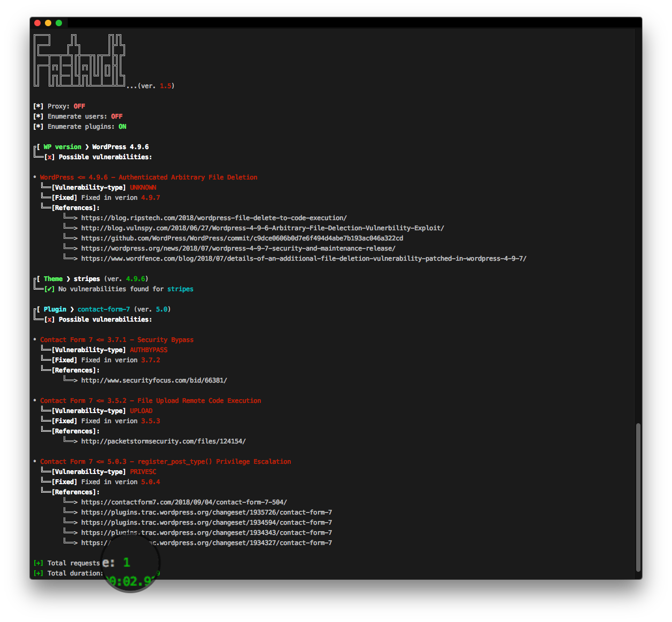The width and height of the screenshot is (672, 622).
Task: Click the 'Plugin' section label
Action: [55, 309]
